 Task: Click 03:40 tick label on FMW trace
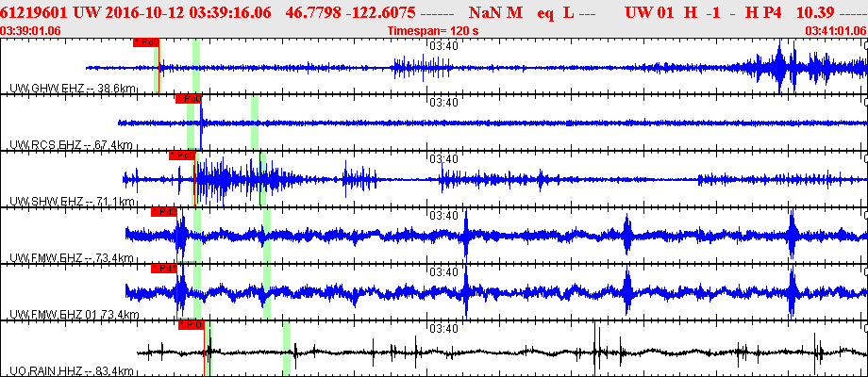pos(442,215)
